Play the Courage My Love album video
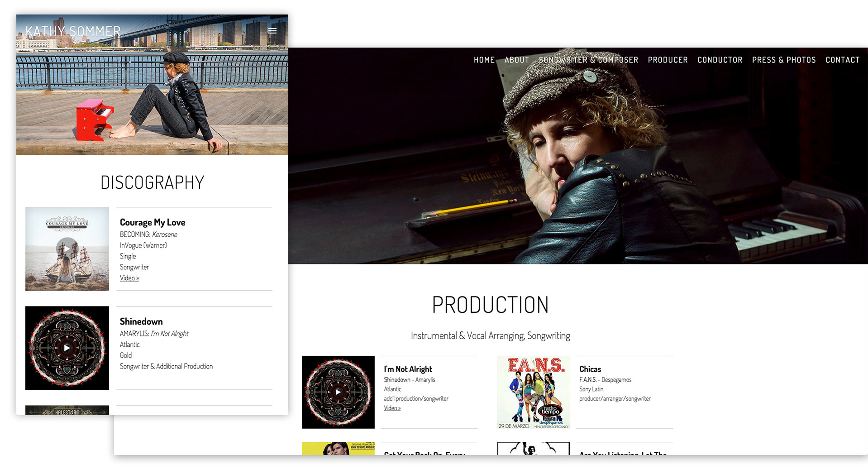The height and width of the screenshot is (469, 868). pos(67,249)
